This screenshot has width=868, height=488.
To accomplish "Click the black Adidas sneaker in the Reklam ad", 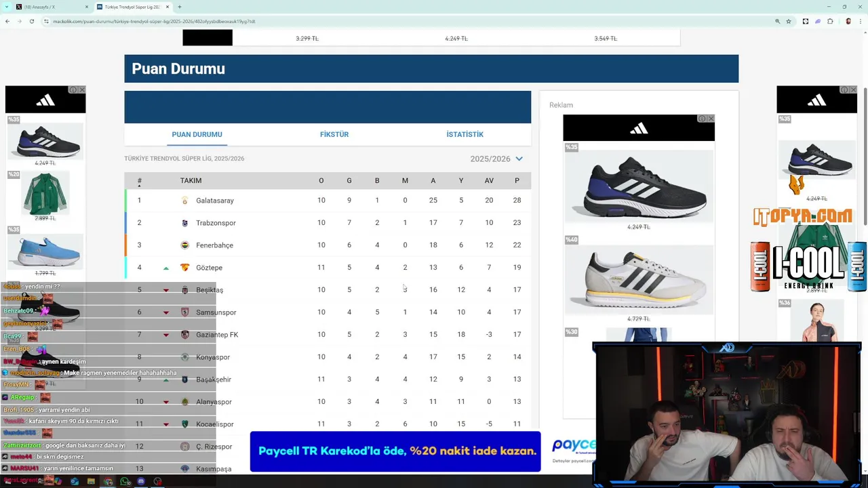I will click(639, 186).
